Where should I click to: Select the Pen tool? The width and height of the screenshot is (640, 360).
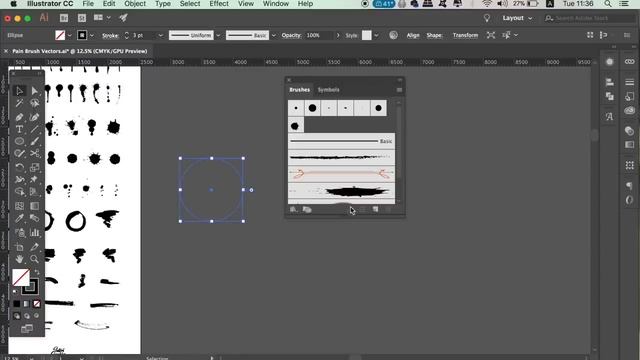(x=19, y=117)
